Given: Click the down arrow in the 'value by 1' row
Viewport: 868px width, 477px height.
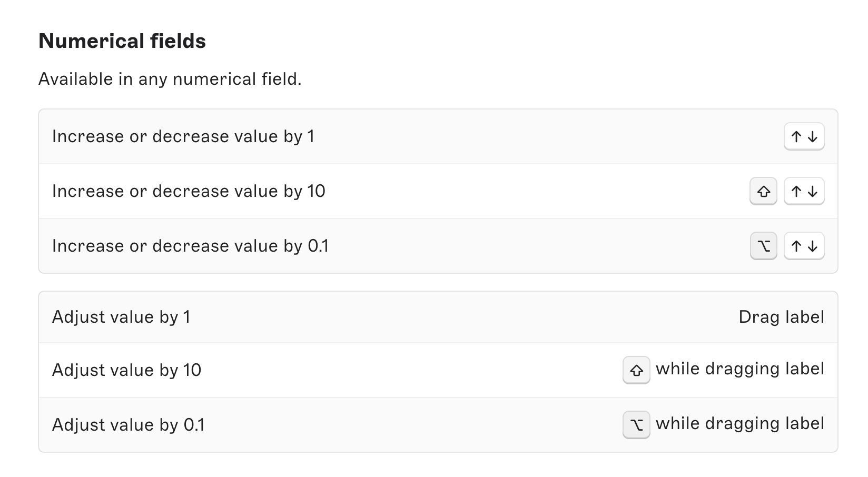Looking at the screenshot, I should pyautogui.click(x=812, y=137).
